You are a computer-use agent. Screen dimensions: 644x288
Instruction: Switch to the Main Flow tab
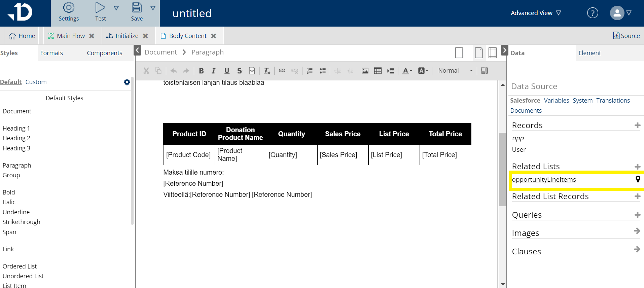71,36
